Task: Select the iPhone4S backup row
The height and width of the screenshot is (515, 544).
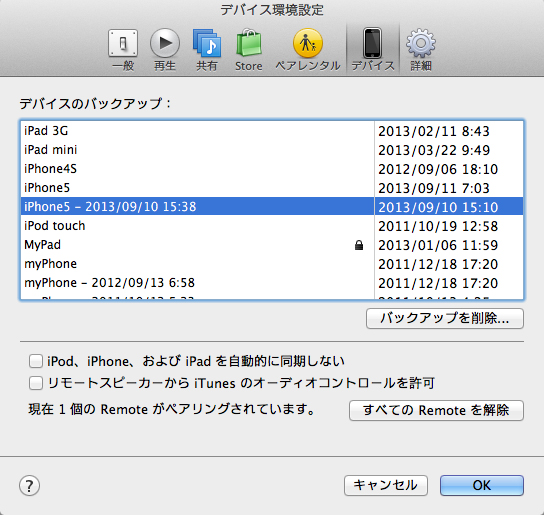Action: coord(272,169)
